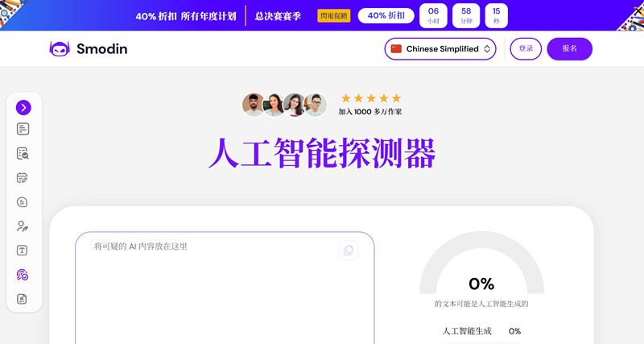Open the document writer sidebar icon
This screenshot has height=344, width=644.
coord(23,129)
